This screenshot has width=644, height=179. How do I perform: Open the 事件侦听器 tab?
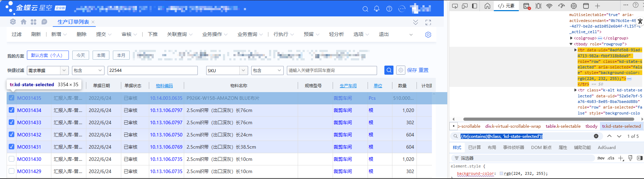[514, 148]
